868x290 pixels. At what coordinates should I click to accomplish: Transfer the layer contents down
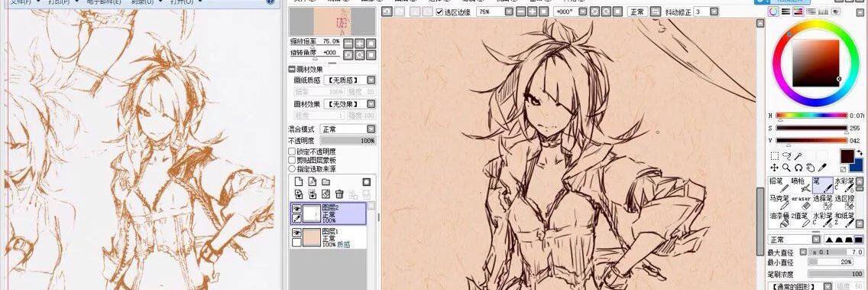pos(298,194)
